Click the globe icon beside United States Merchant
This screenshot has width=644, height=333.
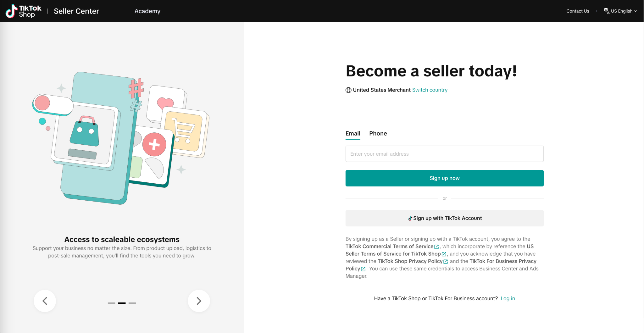(x=348, y=90)
